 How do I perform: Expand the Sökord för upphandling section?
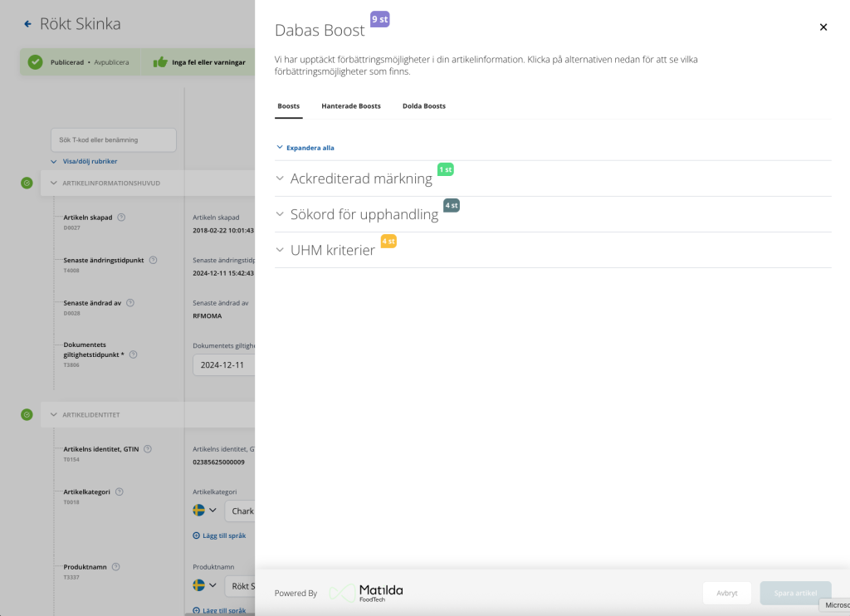[x=553, y=214]
